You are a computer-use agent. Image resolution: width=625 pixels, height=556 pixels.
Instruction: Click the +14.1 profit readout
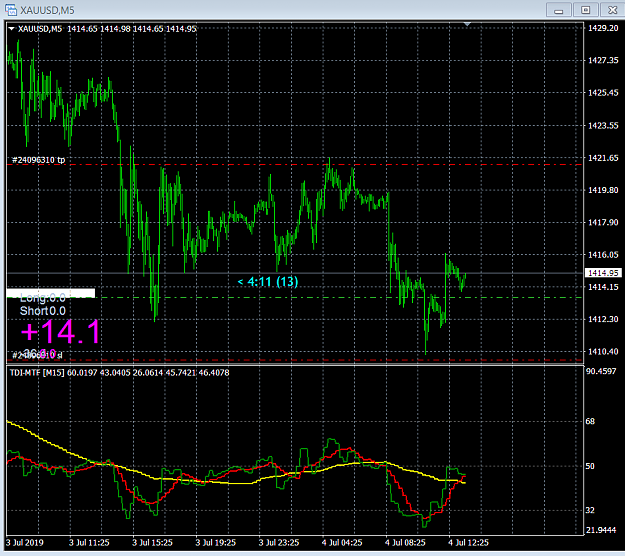coord(60,332)
